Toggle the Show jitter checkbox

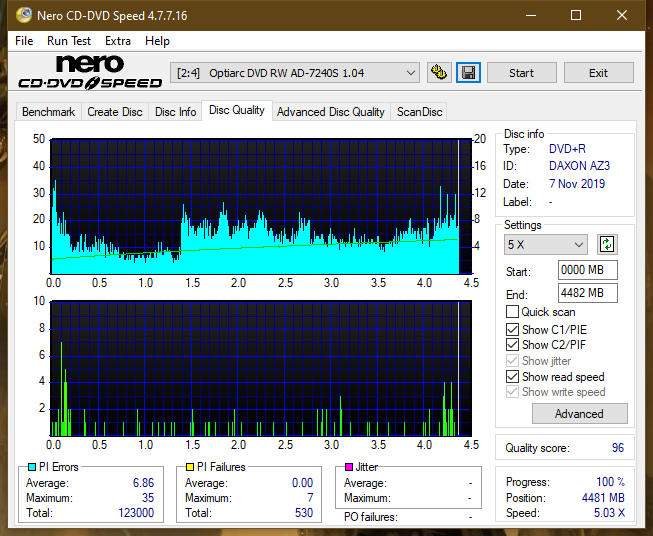(512, 361)
